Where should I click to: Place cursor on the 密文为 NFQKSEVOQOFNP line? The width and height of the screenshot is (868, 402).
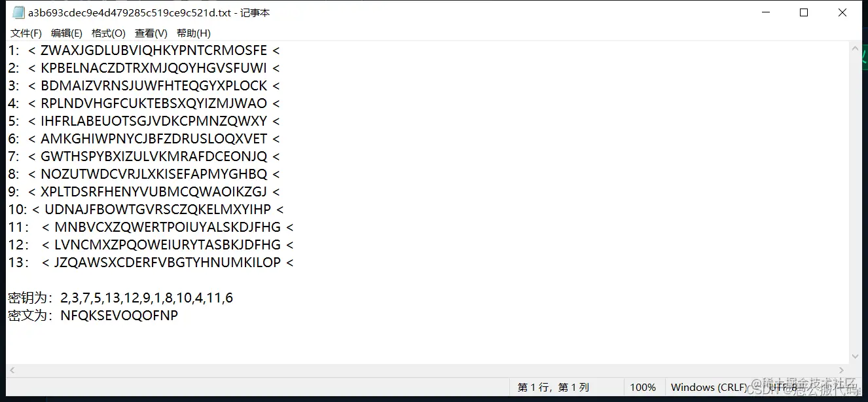click(x=93, y=316)
